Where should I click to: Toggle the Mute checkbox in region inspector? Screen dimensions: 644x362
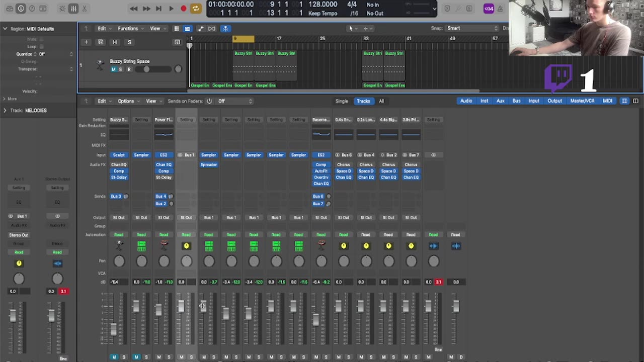(x=42, y=39)
